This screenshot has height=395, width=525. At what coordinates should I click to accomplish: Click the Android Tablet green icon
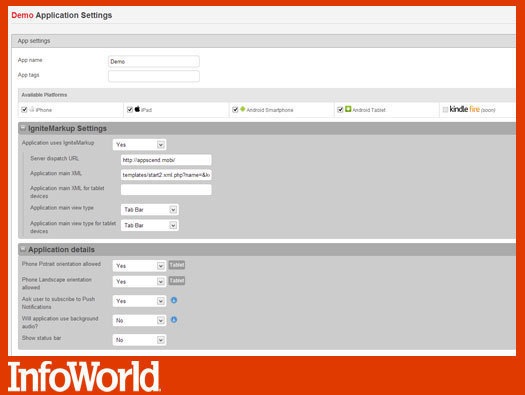coord(348,109)
